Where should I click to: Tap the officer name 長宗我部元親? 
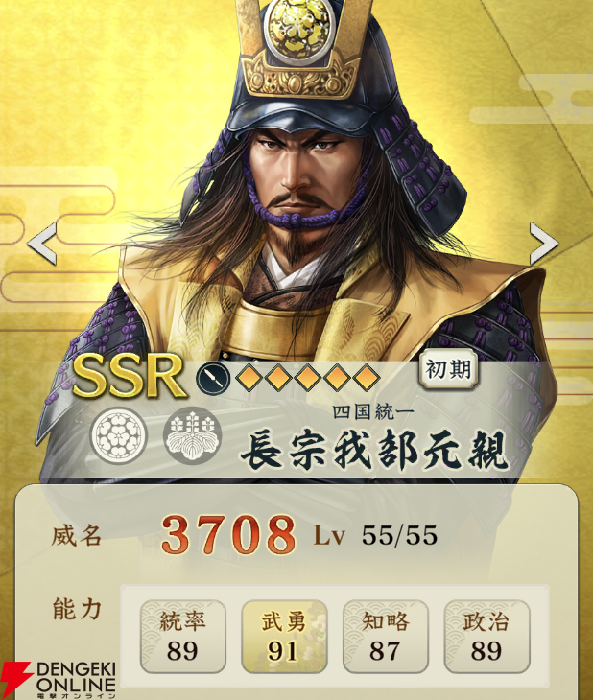(x=374, y=451)
